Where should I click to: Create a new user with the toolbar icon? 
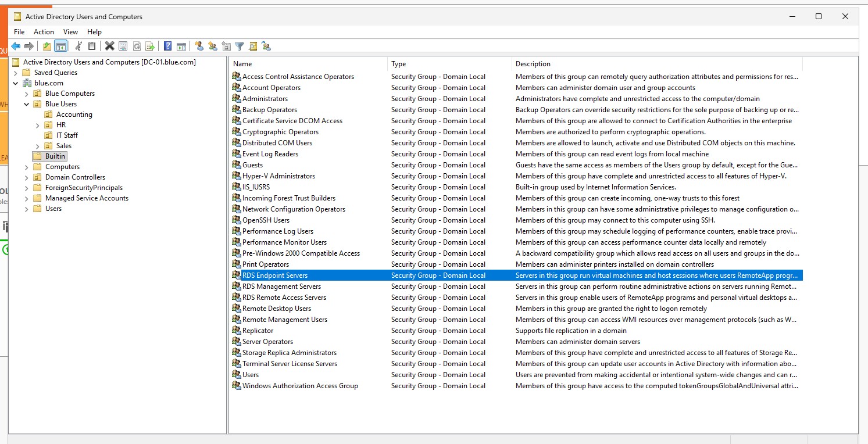[x=199, y=46]
